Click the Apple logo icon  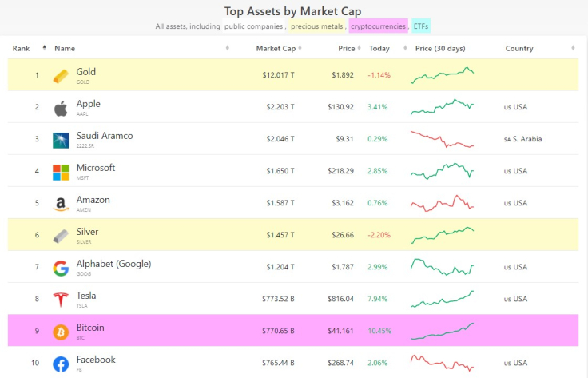pos(61,109)
